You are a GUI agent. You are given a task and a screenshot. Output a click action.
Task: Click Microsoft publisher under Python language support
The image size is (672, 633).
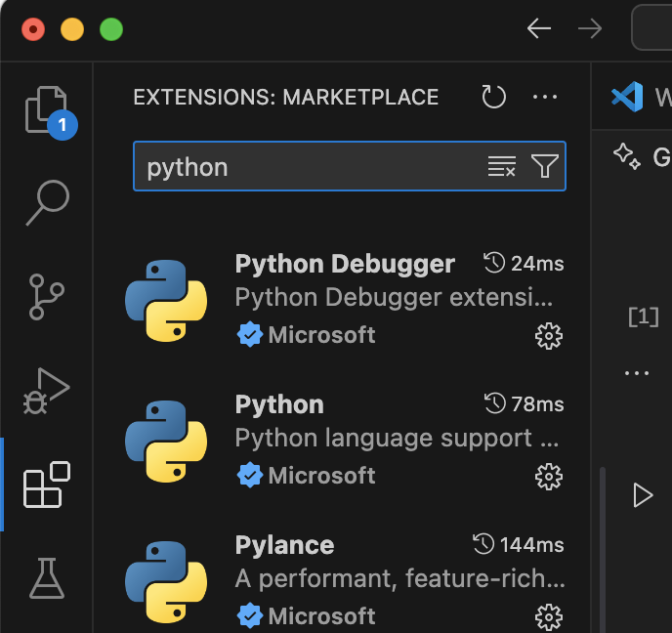(321, 476)
